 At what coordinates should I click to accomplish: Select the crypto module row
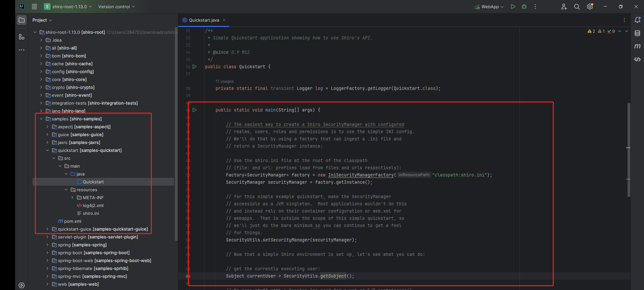click(x=103, y=87)
